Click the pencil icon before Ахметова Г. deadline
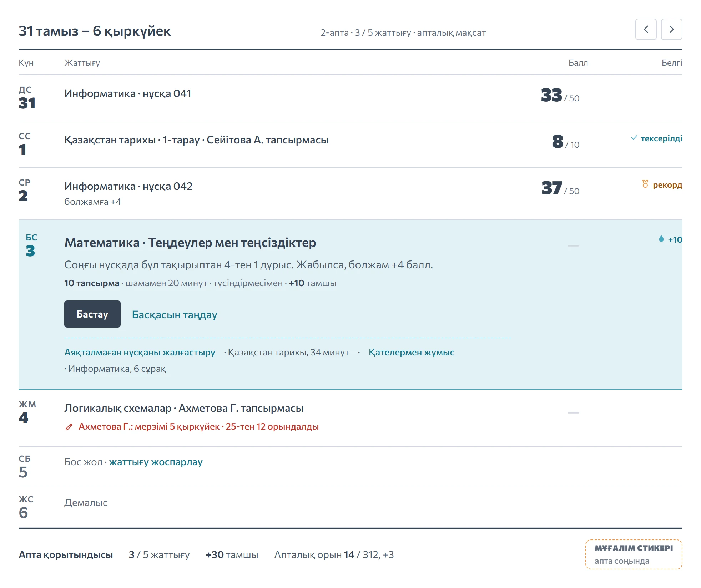701x588 pixels. point(69,427)
